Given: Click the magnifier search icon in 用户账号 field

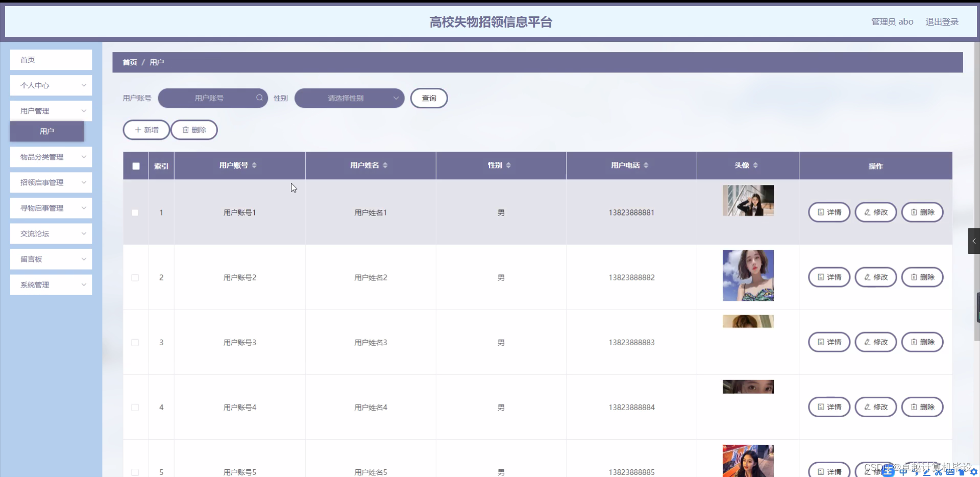Looking at the screenshot, I should coord(259,98).
